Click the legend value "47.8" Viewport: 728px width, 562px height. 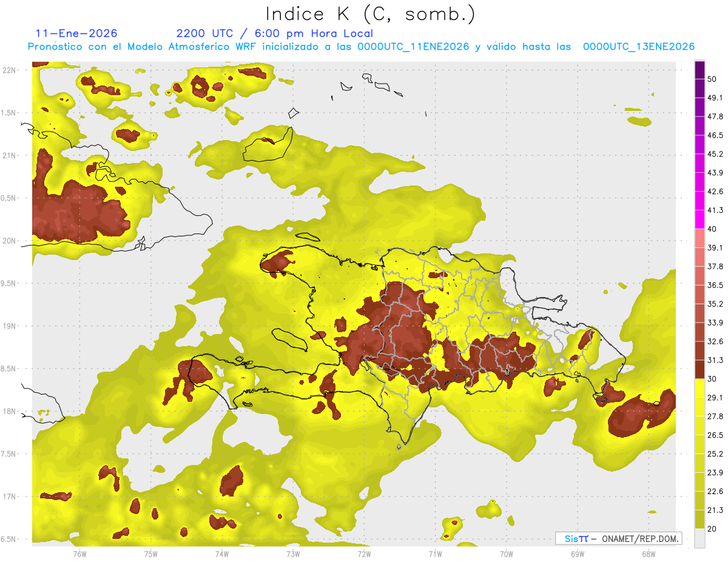(x=715, y=116)
